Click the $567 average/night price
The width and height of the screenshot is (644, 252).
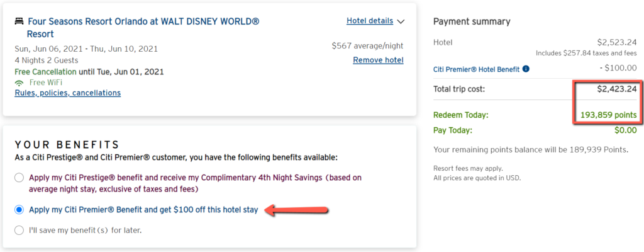click(x=367, y=46)
